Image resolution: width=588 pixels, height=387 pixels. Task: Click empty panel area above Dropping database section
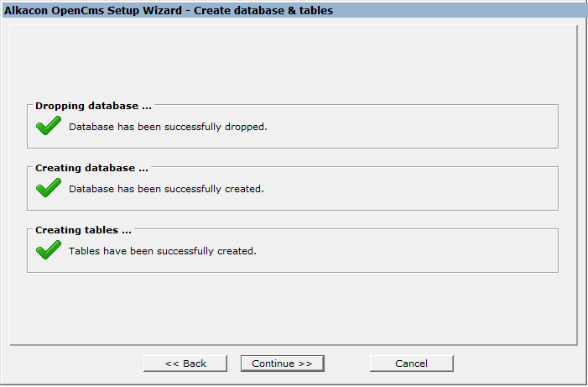pos(292,63)
